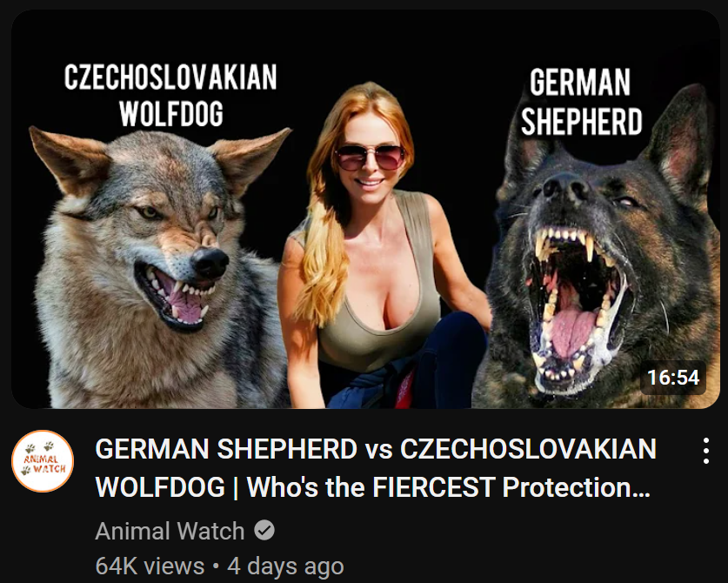This screenshot has width=728, height=583.
Task: Click the Animal Watch channel avatar
Action: point(43,461)
